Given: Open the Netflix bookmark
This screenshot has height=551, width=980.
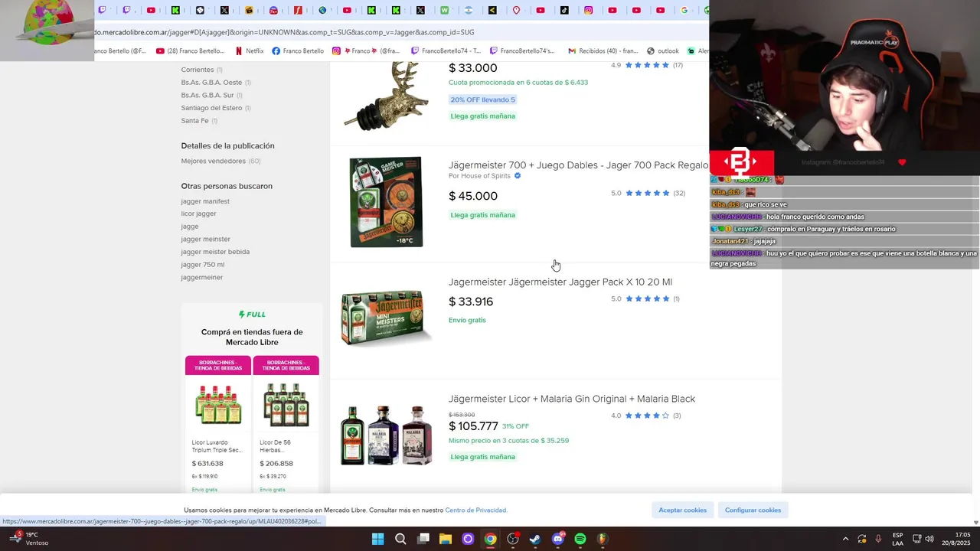Looking at the screenshot, I should (250, 51).
